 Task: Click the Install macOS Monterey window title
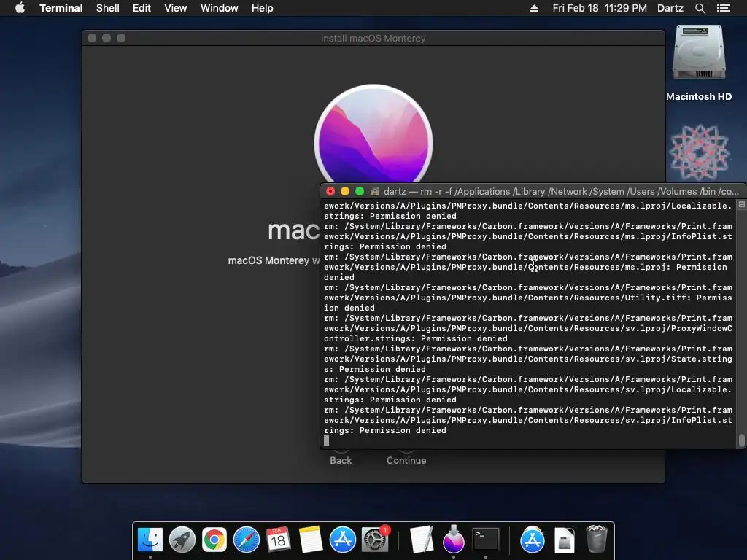[x=373, y=38]
